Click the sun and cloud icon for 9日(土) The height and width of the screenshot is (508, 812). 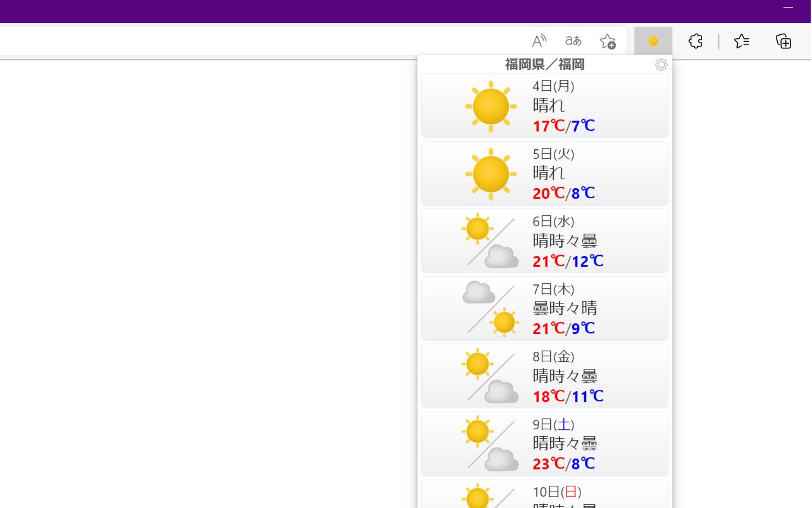491,444
